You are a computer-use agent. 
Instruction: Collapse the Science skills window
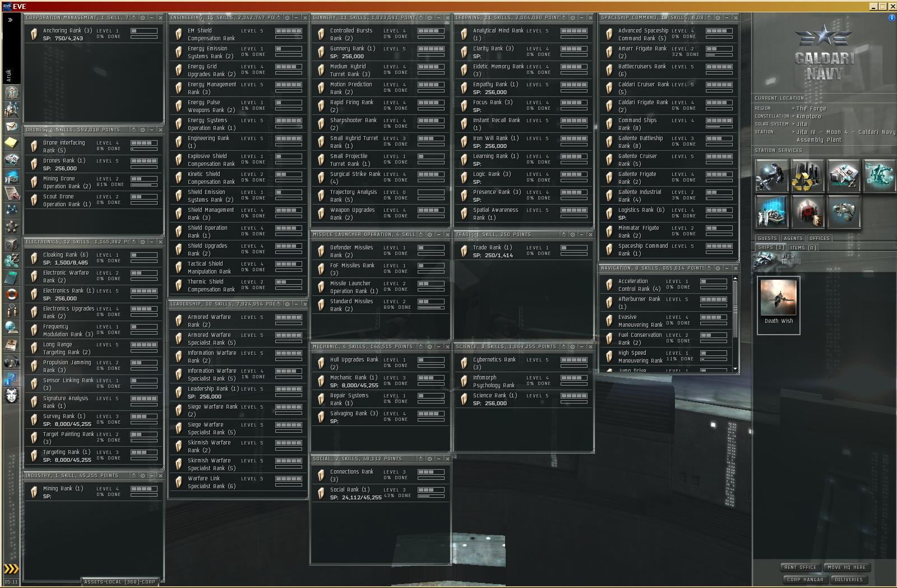(x=581, y=346)
